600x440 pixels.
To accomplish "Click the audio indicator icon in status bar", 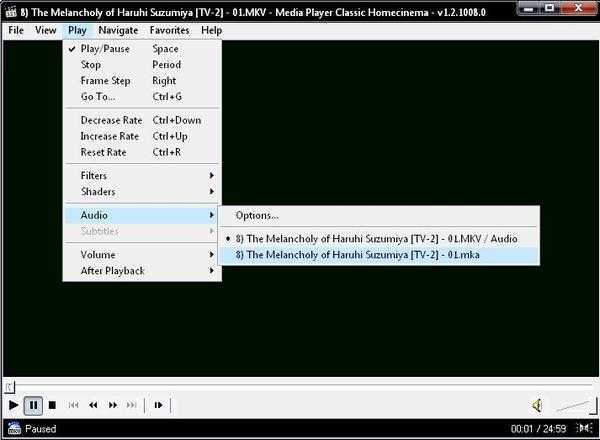I will [584, 428].
